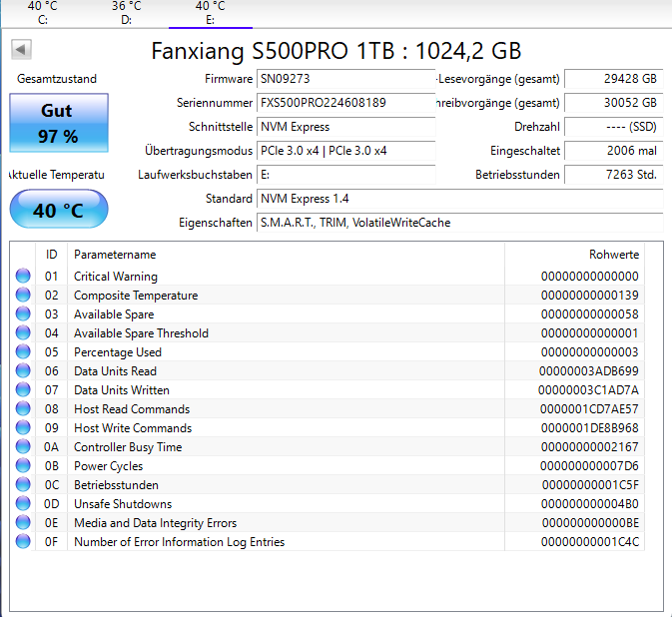
Task: Click the Rohwerte column header
Action: click(x=575, y=255)
